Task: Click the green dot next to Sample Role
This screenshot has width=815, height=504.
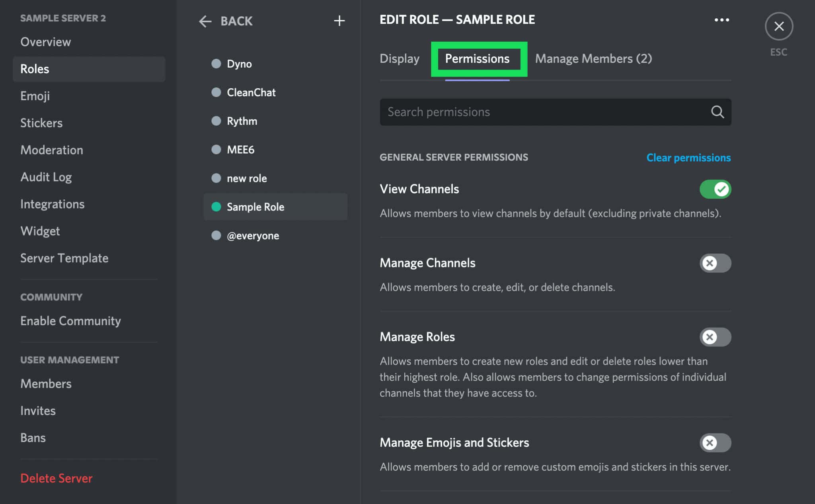Action: click(x=216, y=207)
